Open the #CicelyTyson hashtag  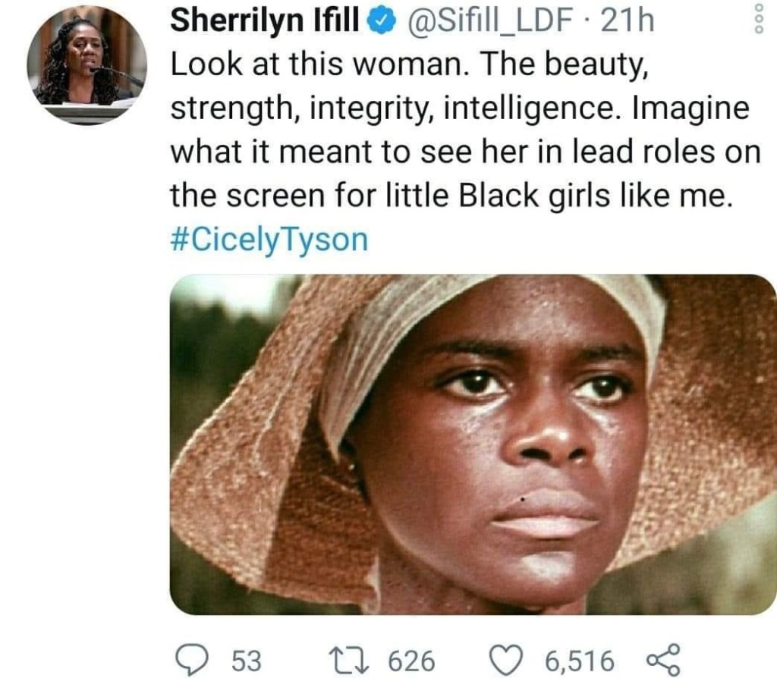point(269,240)
